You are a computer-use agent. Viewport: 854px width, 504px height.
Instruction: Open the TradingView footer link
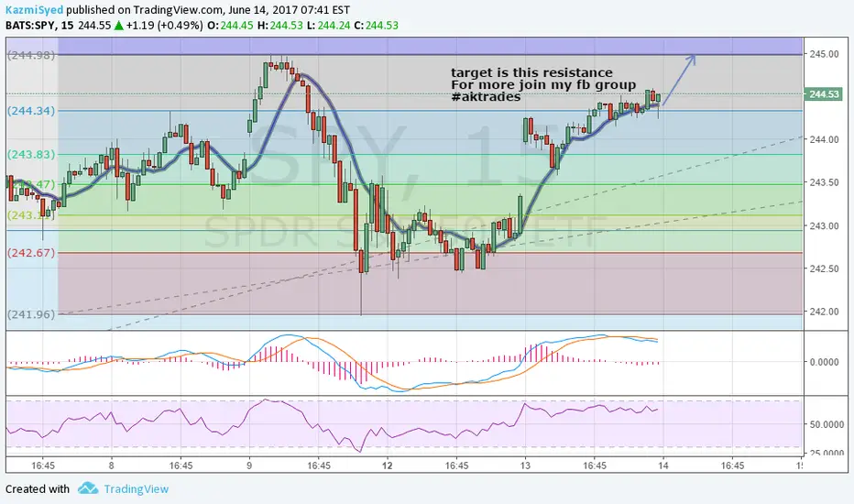[x=137, y=488]
